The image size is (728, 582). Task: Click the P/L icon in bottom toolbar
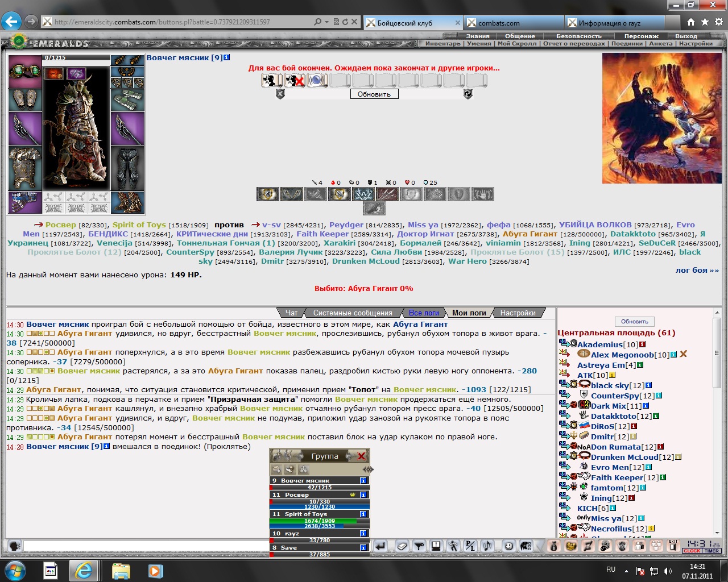coord(470,546)
